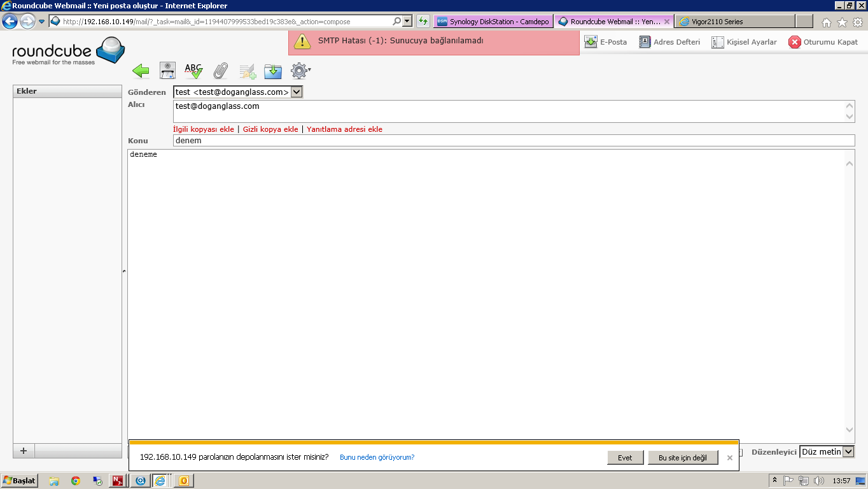Expand the Gönderen sender dropdown

[x=297, y=92]
